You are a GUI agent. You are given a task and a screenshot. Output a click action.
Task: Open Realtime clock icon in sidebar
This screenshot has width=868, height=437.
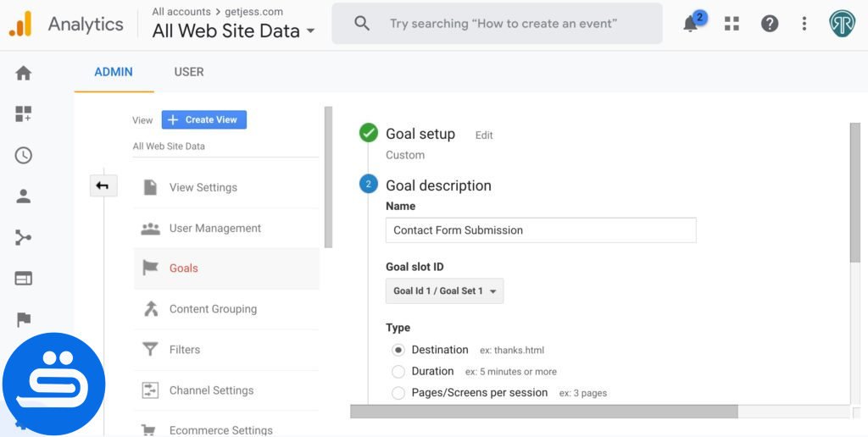click(x=23, y=156)
